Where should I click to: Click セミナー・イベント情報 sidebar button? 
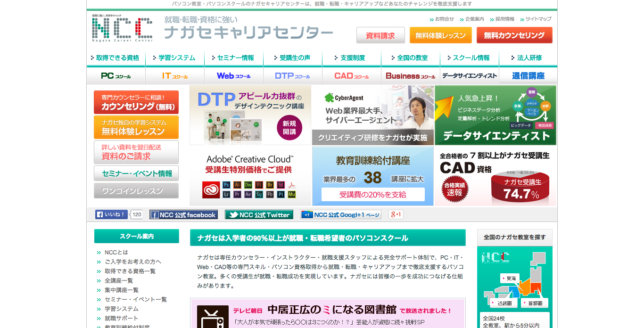[x=136, y=173]
